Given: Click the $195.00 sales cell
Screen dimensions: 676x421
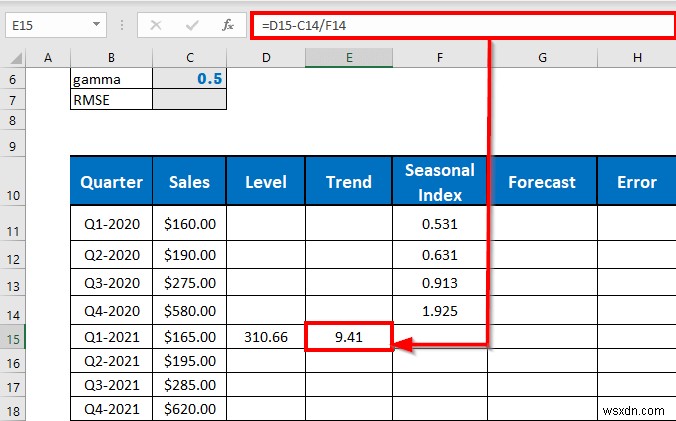Looking at the screenshot, I should coord(190,361).
